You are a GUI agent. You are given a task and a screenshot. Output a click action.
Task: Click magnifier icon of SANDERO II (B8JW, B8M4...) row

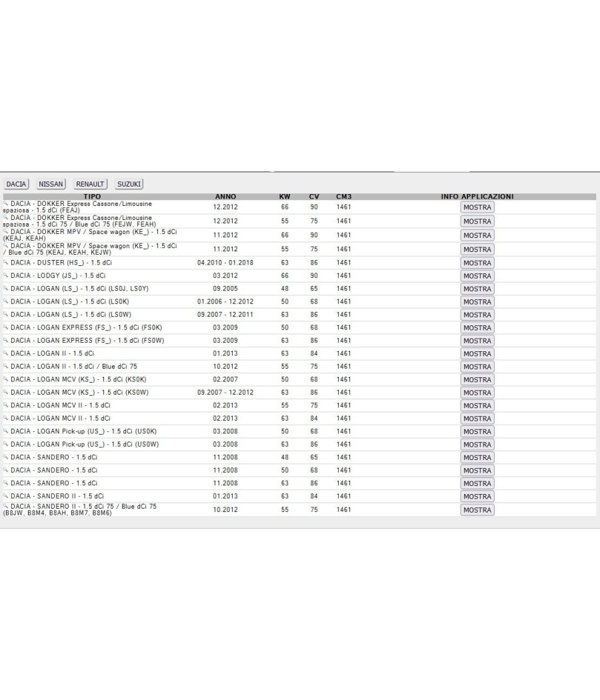[6, 506]
